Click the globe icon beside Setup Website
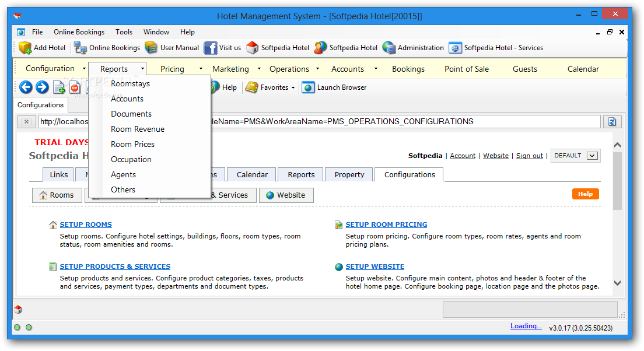The image size is (644, 351). click(338, 267)
